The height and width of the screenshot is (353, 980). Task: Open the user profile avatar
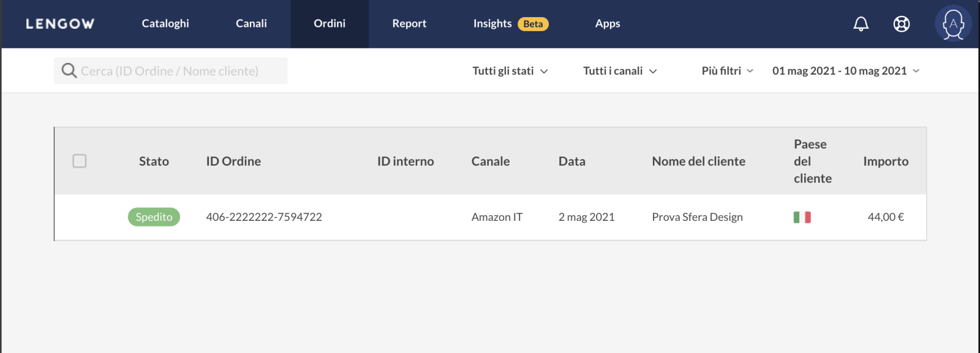point(952,24)
